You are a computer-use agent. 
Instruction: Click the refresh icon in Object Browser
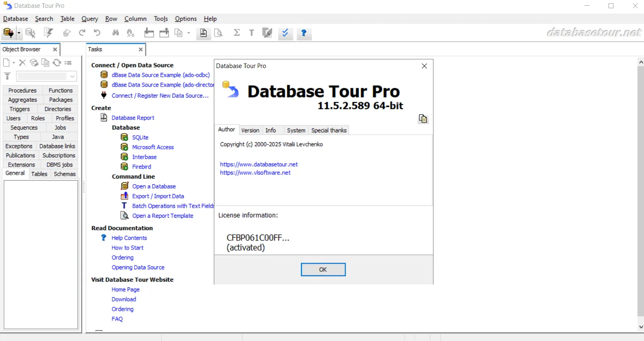[x=57, y=63]
